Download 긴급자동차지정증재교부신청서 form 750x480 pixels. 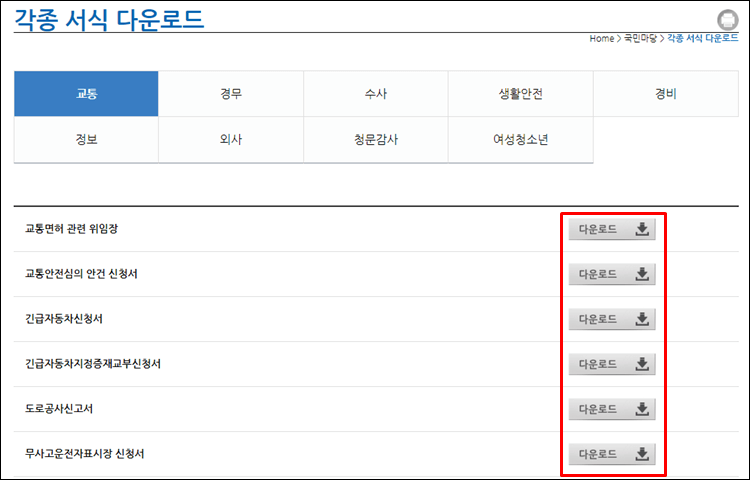tap(612, 364)
